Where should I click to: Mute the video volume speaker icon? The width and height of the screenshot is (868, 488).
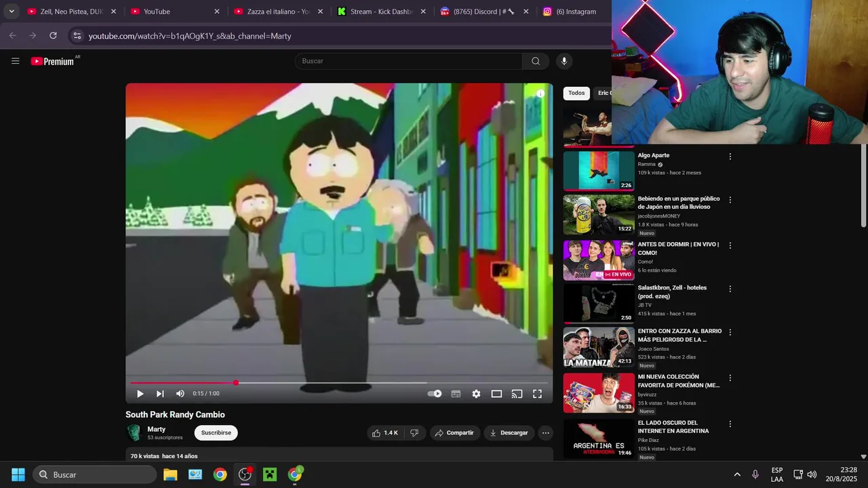click(x=180, y=394)
